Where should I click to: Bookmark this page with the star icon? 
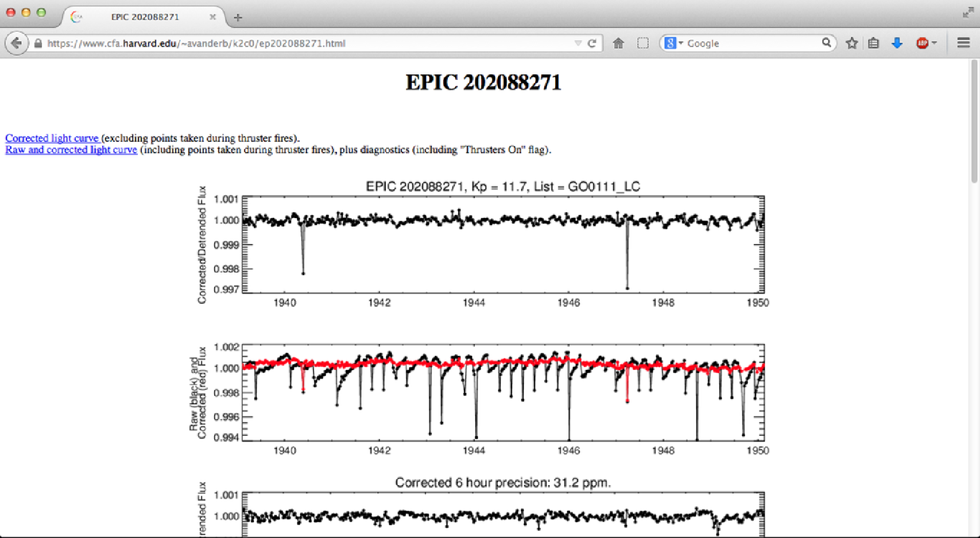point(852,43)
